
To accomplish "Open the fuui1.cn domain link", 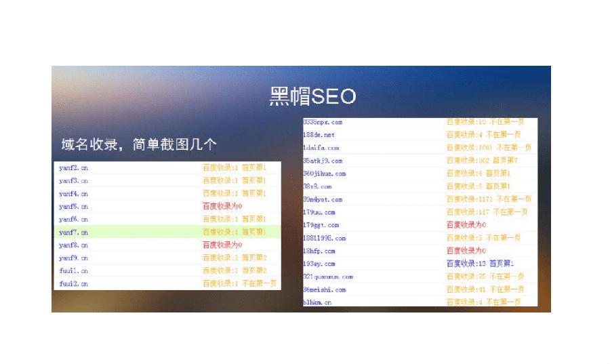I will [x=73, y=270].
